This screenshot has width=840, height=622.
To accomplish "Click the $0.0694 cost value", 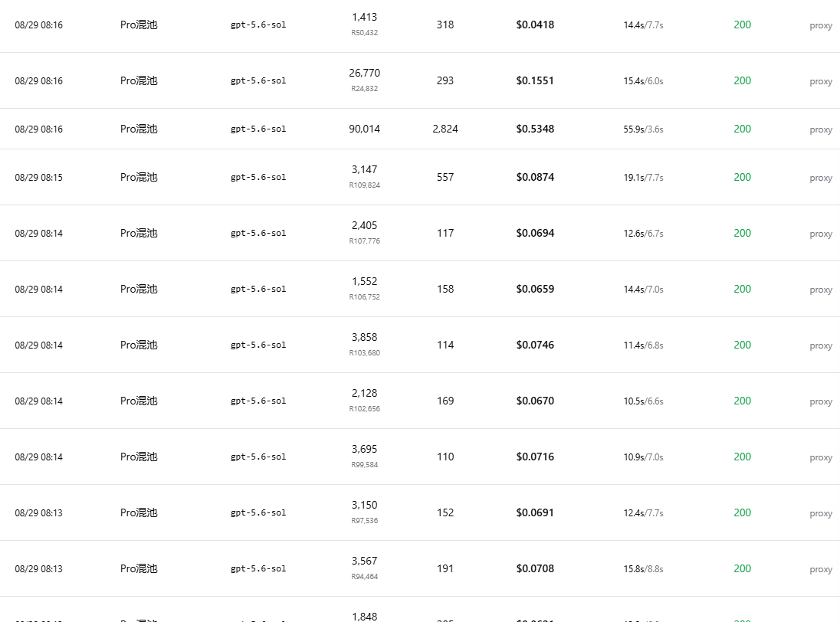I will [x=535, y=233].
